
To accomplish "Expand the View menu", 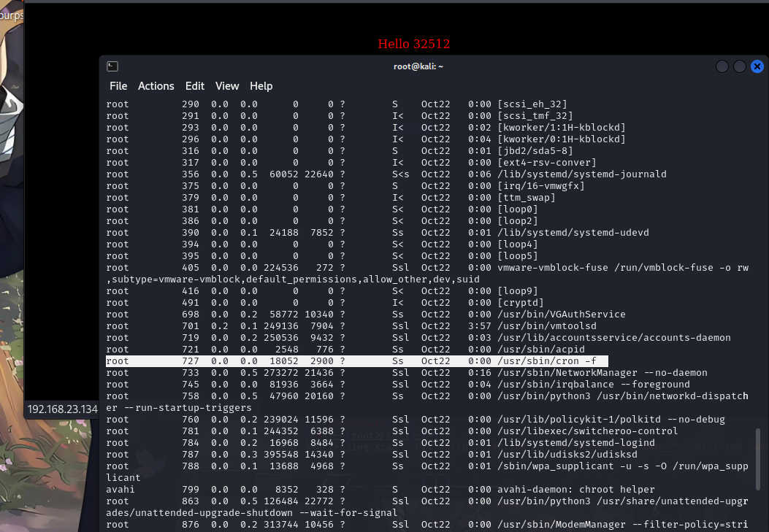I will tap(227, 86).
